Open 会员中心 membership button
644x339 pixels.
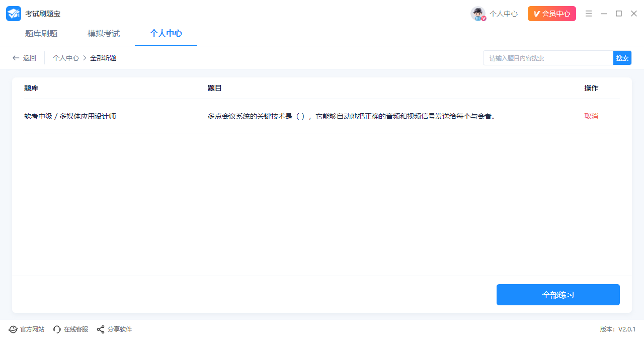pos(552,14)
